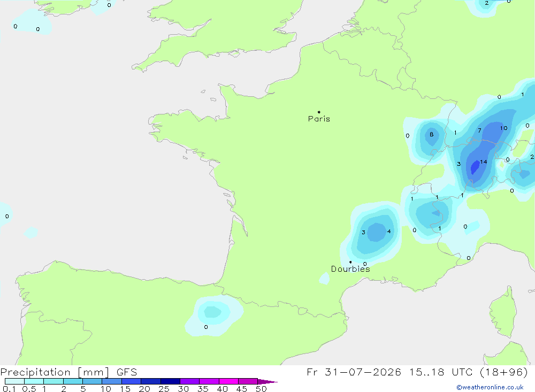Image resolution: width=535 pixels, height=392 pixels.
Task: Select the 5–10 mm legend swatch
Action: click(93, 381)
